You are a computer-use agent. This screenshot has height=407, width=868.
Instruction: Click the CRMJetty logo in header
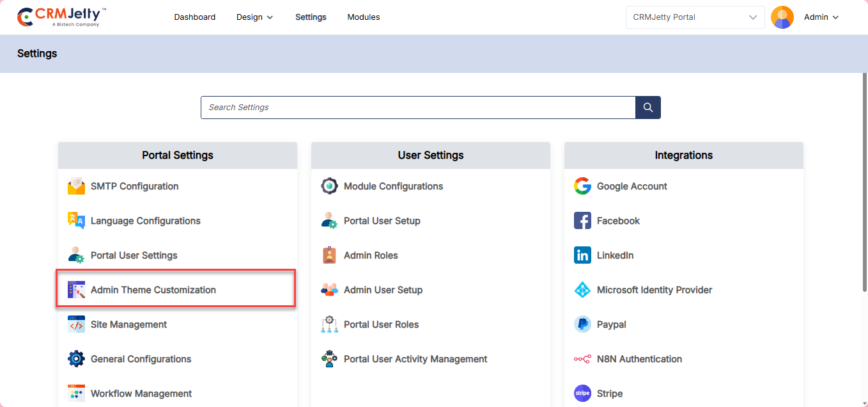[61, 17]
